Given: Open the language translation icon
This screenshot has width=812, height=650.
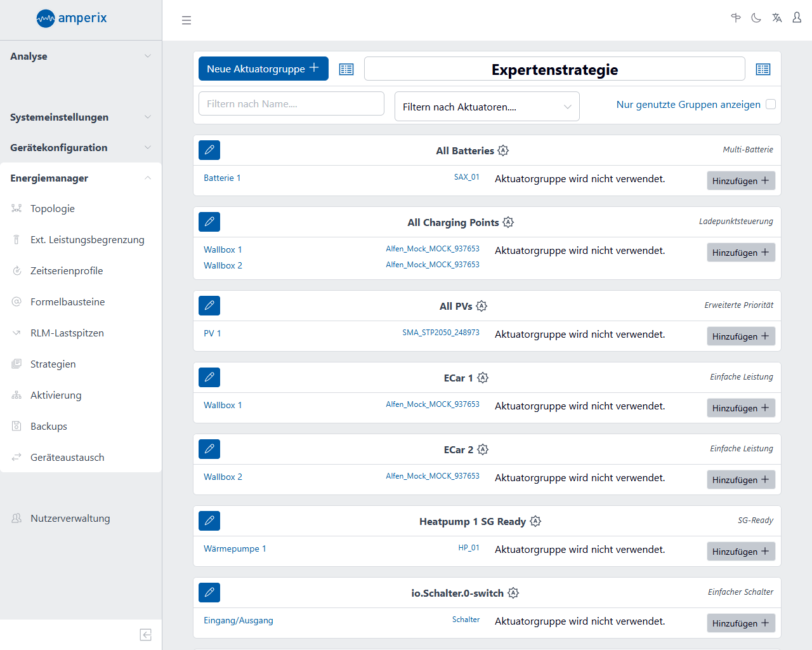Looking at the screenshot, I should (776, 18).
